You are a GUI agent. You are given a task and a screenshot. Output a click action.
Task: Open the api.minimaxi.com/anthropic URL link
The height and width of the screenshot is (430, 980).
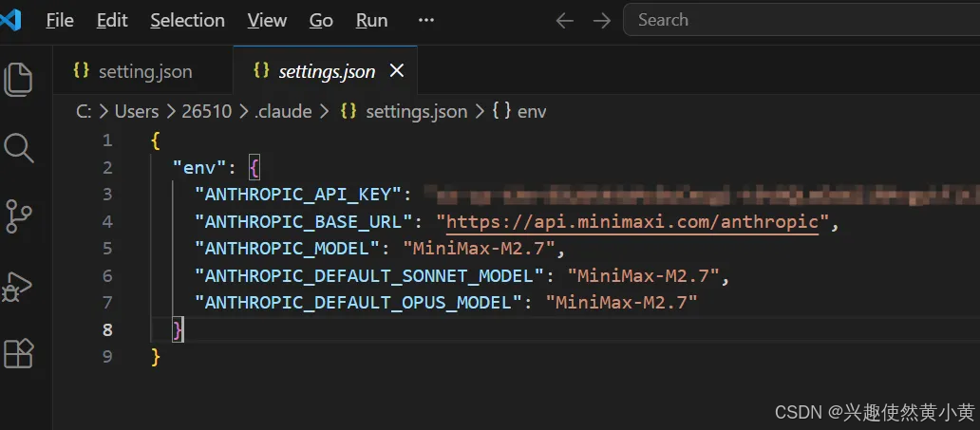(x=631, y=222)
